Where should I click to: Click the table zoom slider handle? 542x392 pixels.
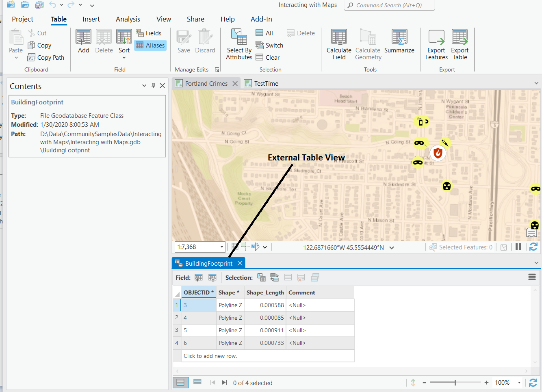click(x=455, y=383)
